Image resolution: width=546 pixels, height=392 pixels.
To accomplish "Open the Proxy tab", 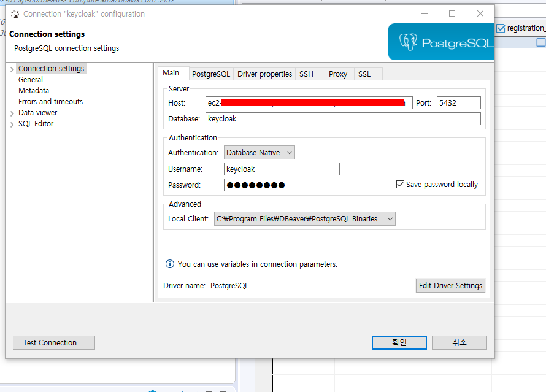I will pos(338,74).
